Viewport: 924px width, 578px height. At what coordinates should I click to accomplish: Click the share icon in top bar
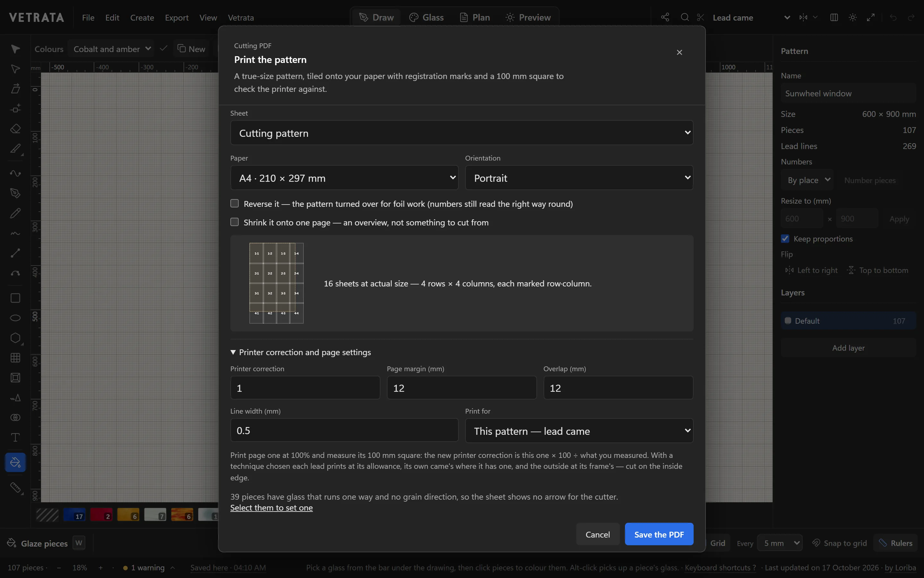tap(665, 17)
